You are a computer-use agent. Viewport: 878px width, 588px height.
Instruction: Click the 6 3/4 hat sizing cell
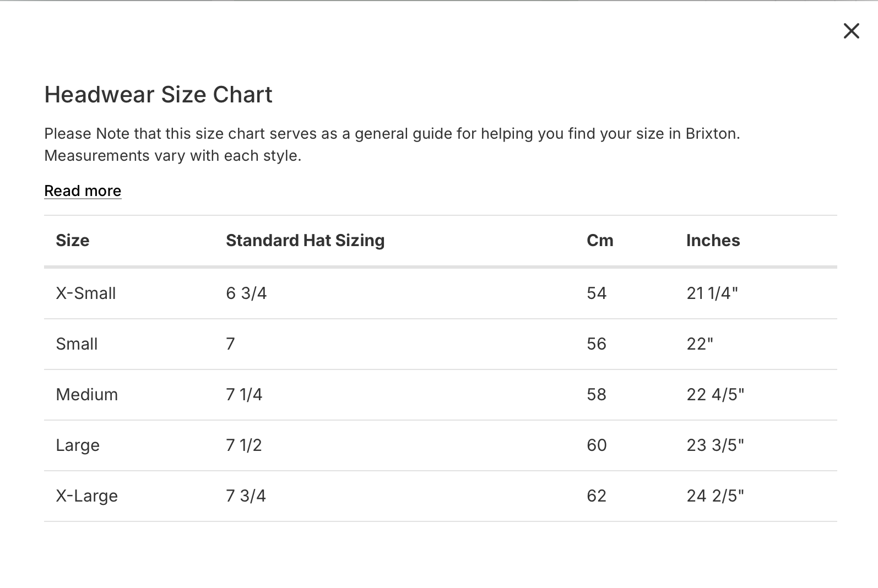tap(246, 293)
